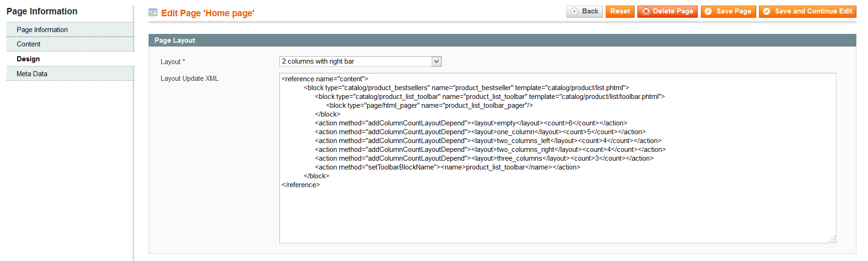Click the red X delete icon

coord(646,12)
